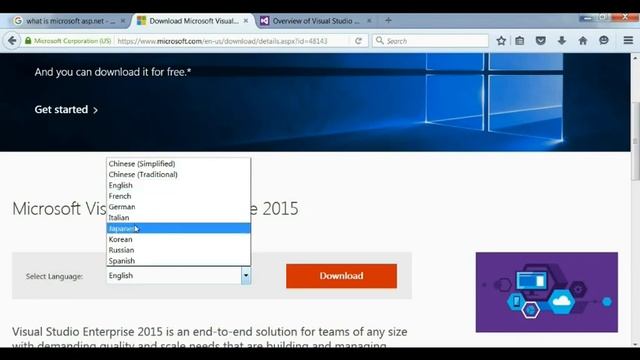
Task: Choose Chinese (Simplified) from language list
Action: coord(178,164)
